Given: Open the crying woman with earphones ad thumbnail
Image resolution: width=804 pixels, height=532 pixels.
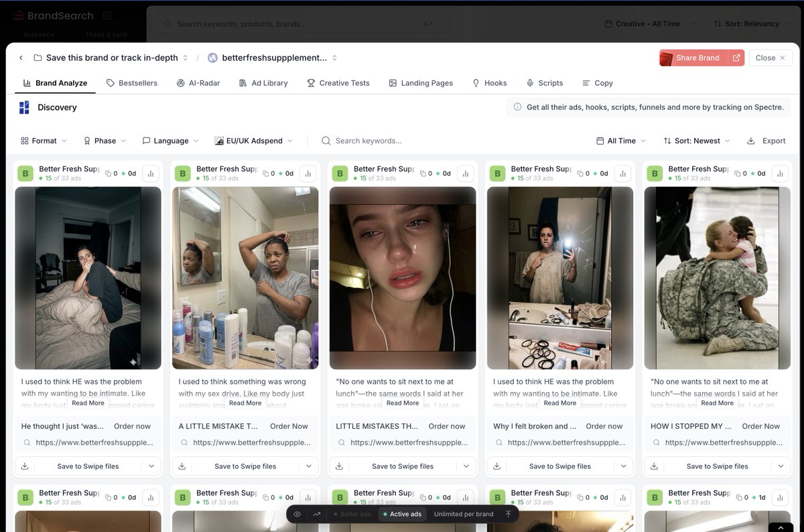Looking at the screenshot, I should pos(403,278).
